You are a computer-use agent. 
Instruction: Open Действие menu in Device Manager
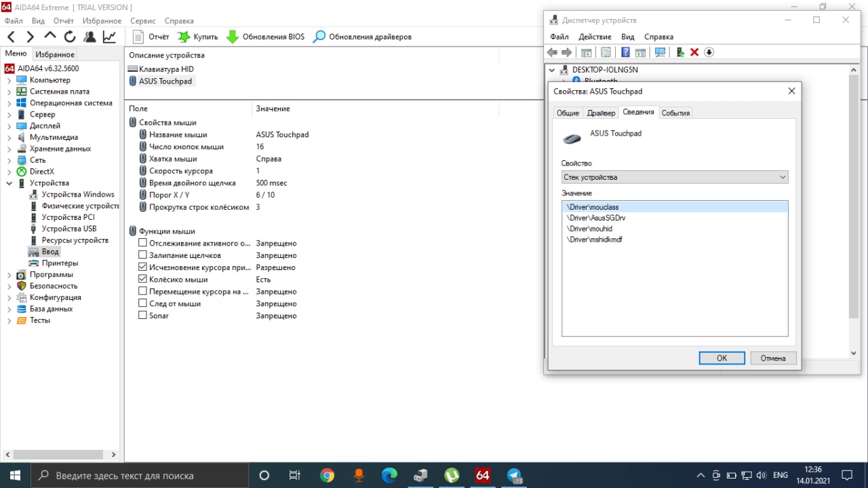pyautogui.click(x=595, y=37)
